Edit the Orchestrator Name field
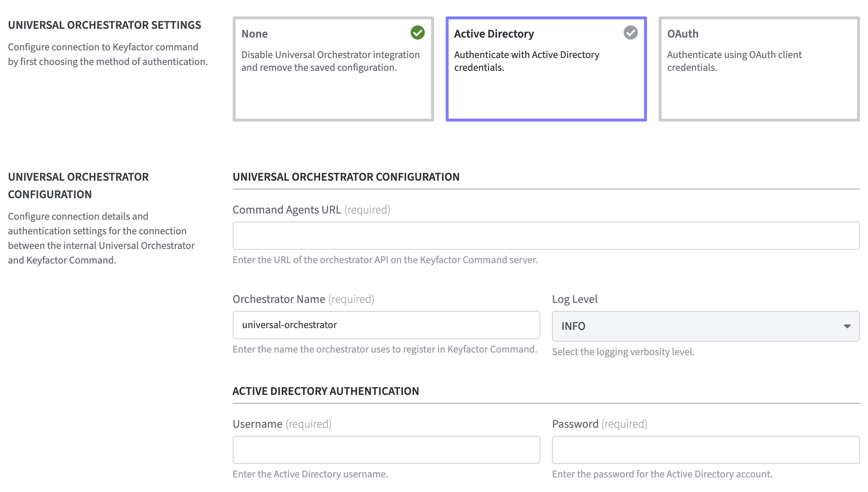Screen dimensions: 868x492 pos(386,325)
